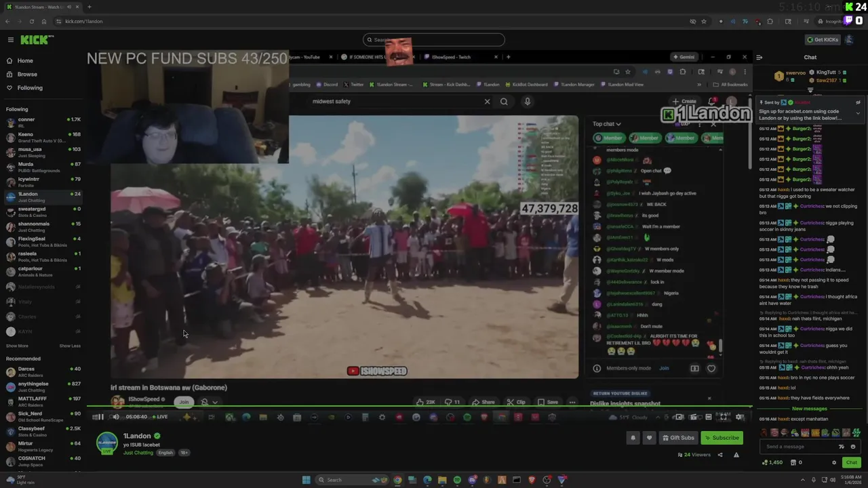
Task: Open catparlour's channel in sidebar
Action: 42,271
